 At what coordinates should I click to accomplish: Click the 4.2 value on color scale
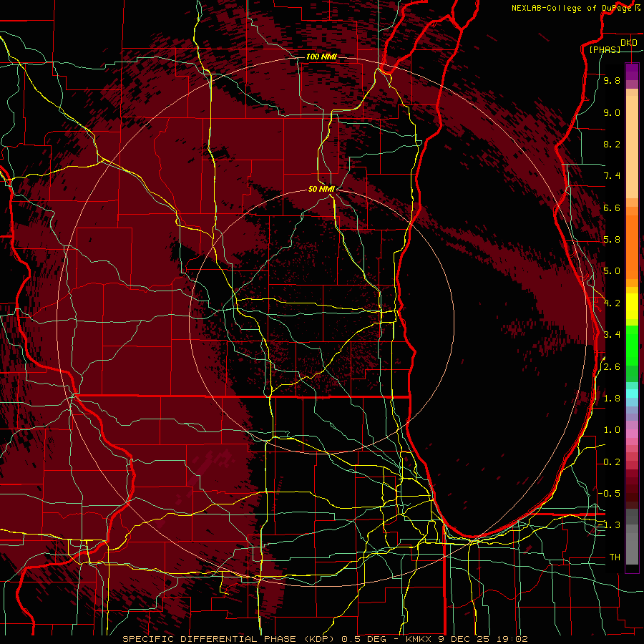[612, 303]
